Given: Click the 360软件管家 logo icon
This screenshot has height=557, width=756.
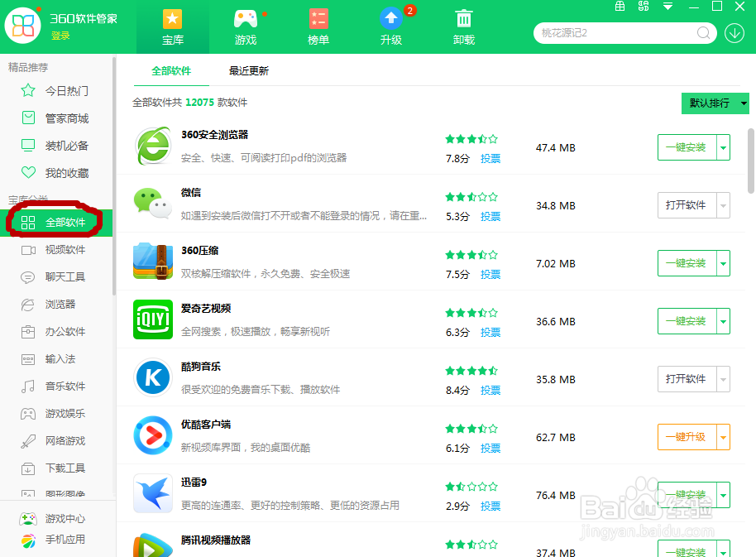Looking at the screenshot, I should coord(22,25).
